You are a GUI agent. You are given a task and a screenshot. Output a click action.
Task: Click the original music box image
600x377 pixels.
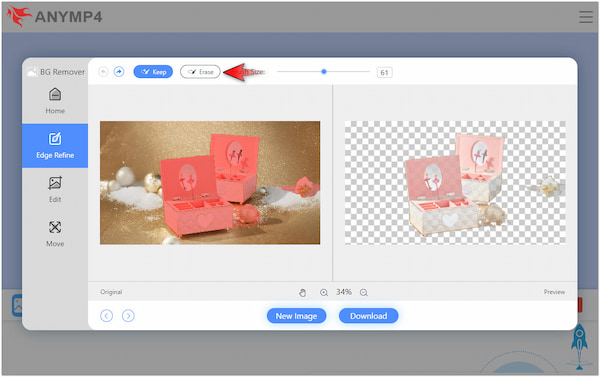(210, 183)
